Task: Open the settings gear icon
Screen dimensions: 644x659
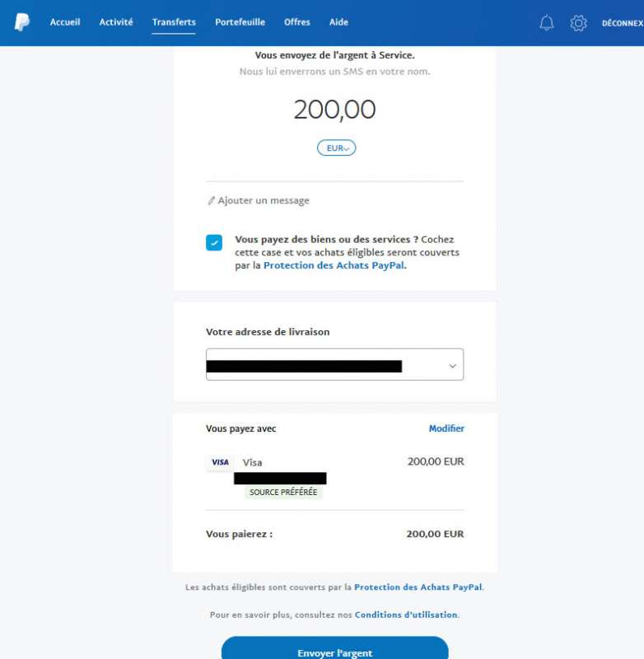Action: [x=578, y=23]
